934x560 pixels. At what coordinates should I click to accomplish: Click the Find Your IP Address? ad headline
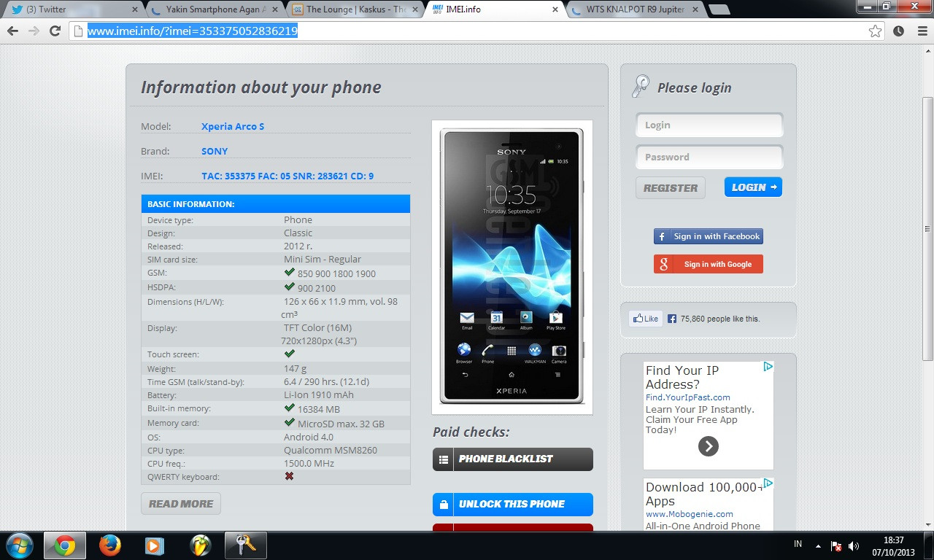tap(683, 377)
